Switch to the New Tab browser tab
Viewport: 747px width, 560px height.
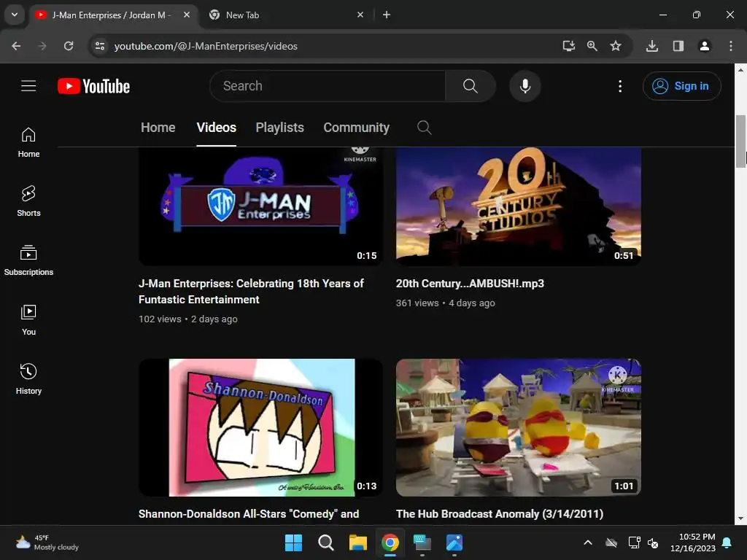click(x=286, y=15)
